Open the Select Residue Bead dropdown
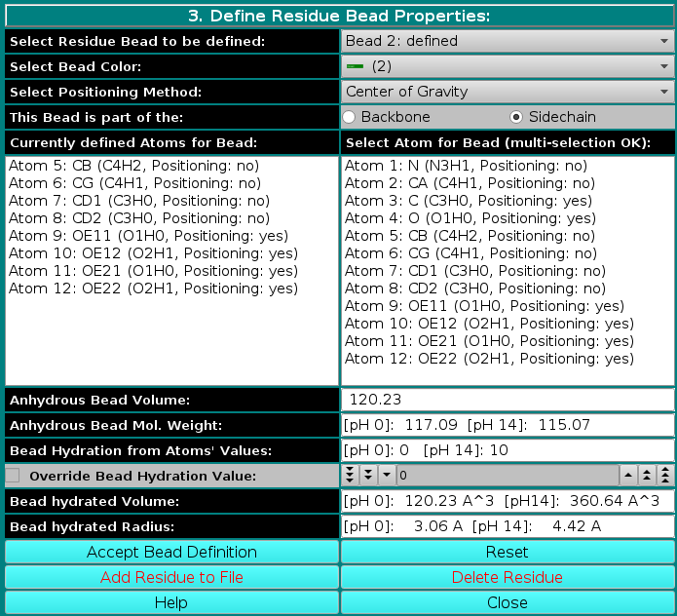The image size is (677, 616). tap(508, 41)
